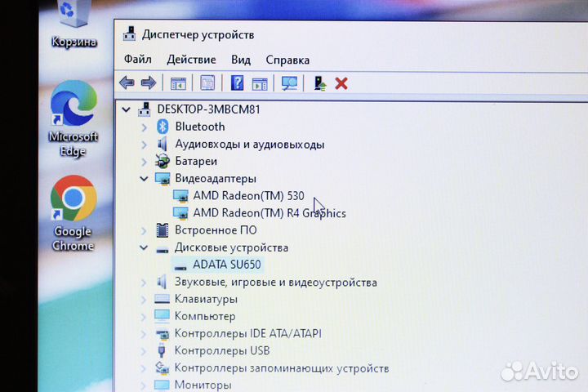Click the Forward arrow toolbar icon
The width and height of the screenshot is (588, 392).
click(x=149, y=82)
